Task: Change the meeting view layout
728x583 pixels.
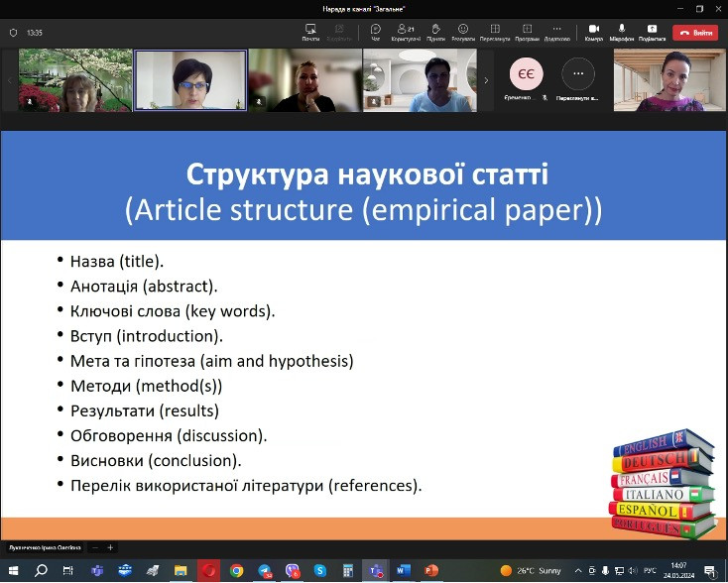Action: tap(493, 31)
